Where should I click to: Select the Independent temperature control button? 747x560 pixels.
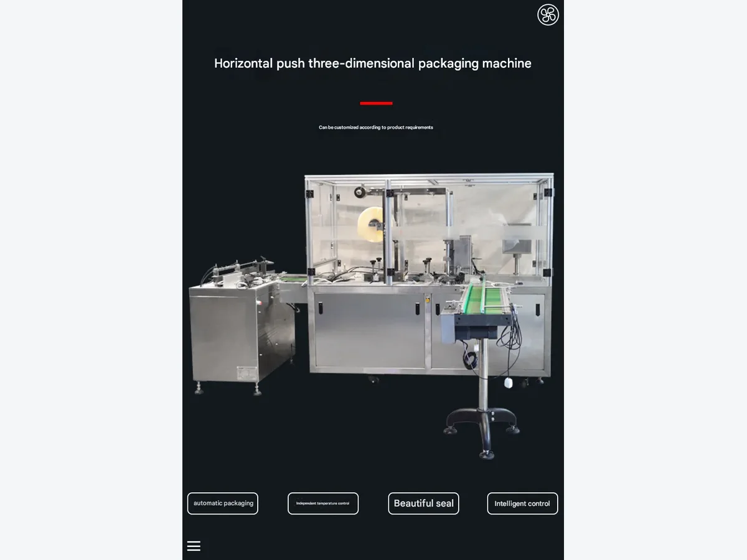(323, 503)
